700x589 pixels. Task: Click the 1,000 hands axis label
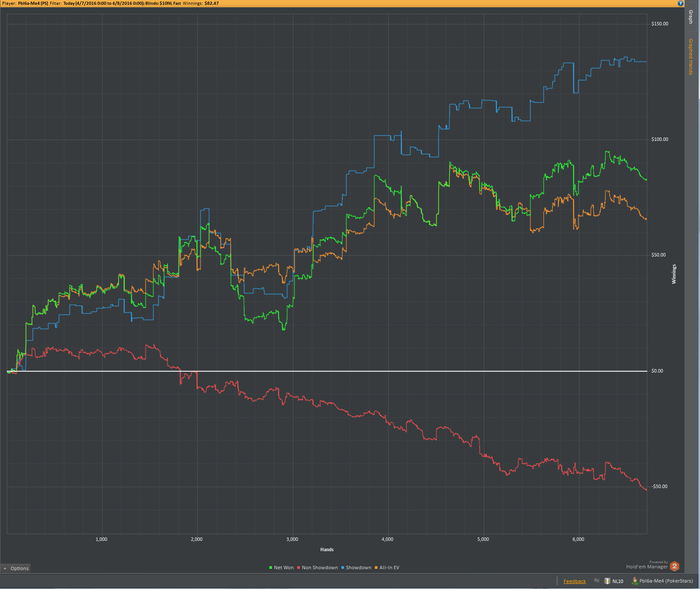click(101, 539)
